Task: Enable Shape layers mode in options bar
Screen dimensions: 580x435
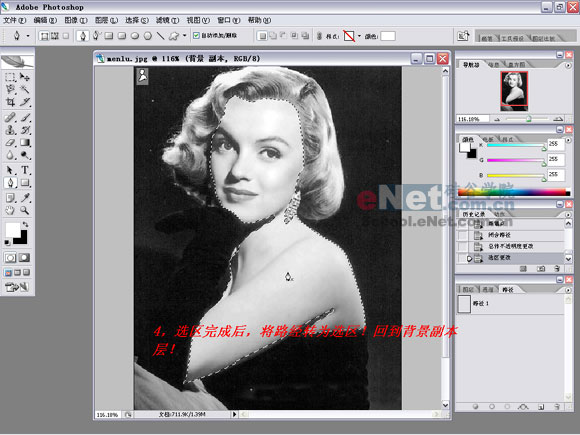Action: 44,36
